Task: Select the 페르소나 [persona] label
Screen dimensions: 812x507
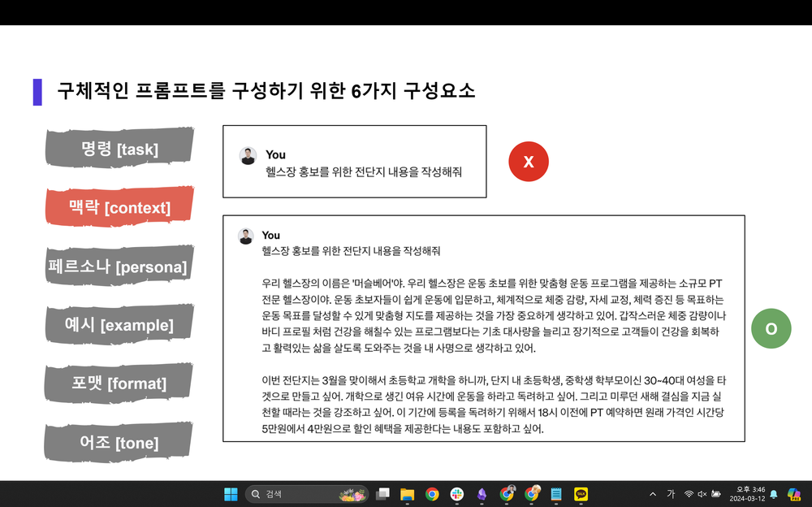Action: (x=119, y=266)
